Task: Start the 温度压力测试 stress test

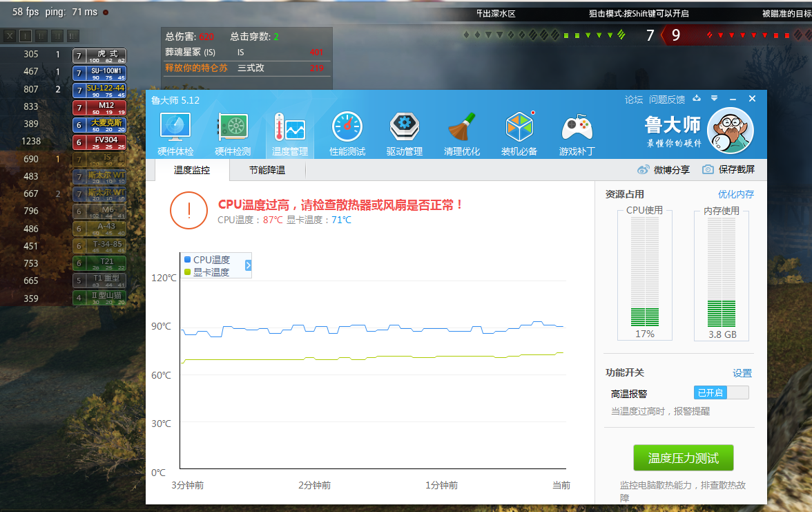Action: tap(684, 458)
